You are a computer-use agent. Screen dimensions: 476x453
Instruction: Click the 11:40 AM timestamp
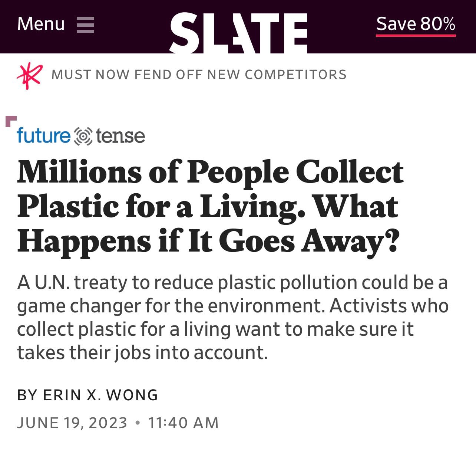[184, 423]
